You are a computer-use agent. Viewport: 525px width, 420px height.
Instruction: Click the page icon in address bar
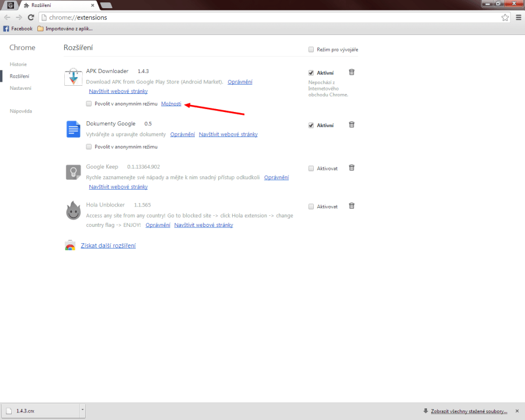click(x=44, y=17)
